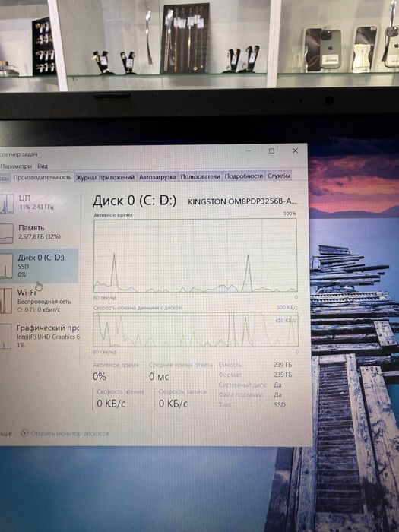This screenshot has width=399, height=532.
Task: Maximize the Task Manager window
Action: (x=271, y=151)
